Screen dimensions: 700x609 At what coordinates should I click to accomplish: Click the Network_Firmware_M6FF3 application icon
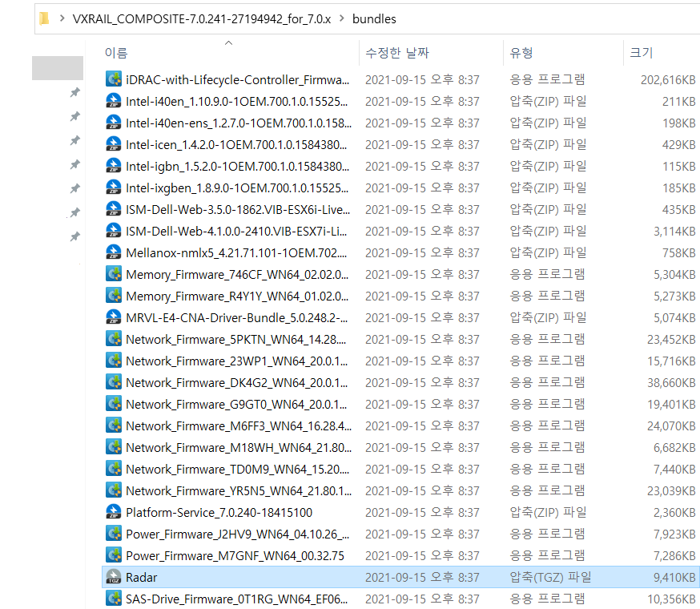point(114,425)
